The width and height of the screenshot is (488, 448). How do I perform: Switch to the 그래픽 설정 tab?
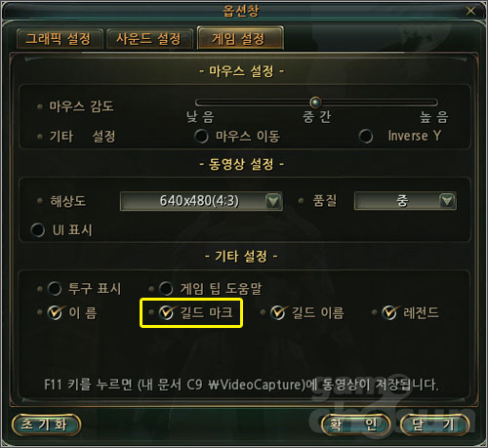click(60, 39)
